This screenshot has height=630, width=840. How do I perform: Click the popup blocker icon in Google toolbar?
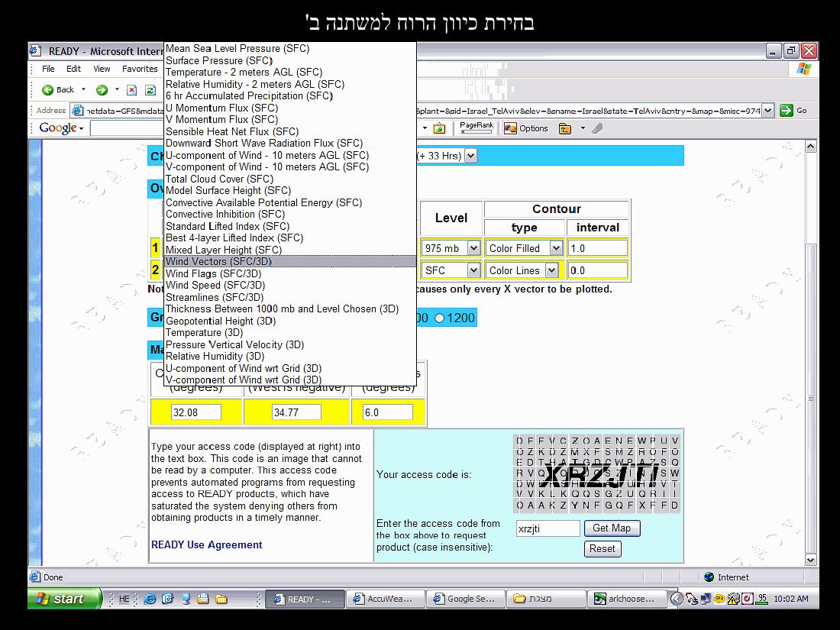pos(439,128)
